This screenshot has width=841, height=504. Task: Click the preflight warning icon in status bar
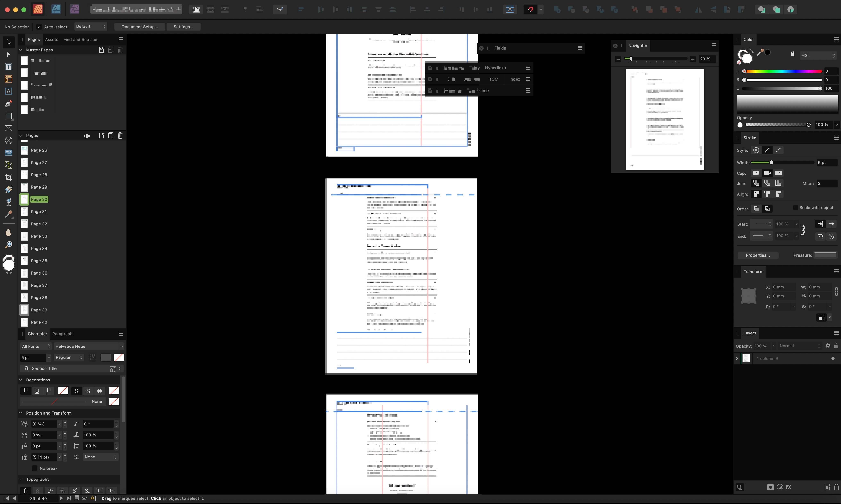point(93,498)
